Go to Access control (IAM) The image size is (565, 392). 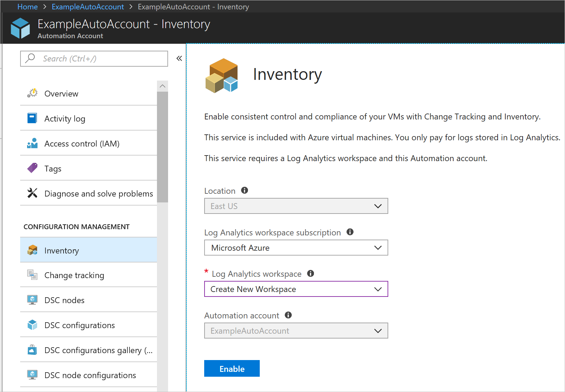click(89, 143)
